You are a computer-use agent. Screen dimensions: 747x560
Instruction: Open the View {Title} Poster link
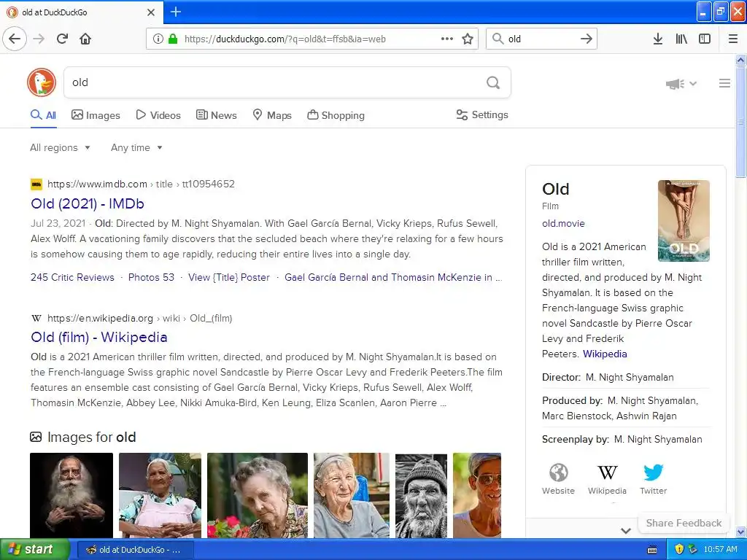click(229, 277)
